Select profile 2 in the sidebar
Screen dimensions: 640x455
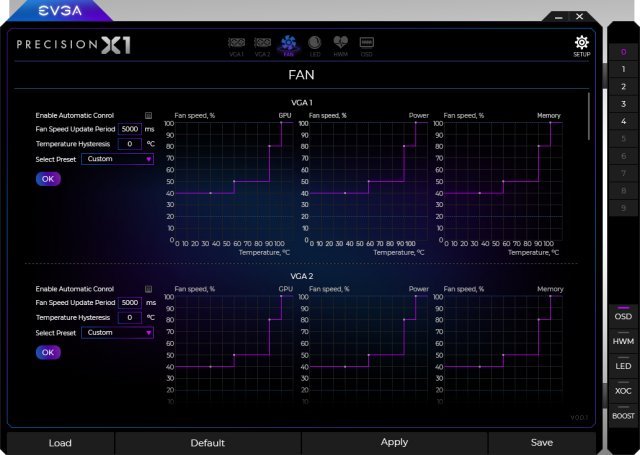pyautogui.click(x=623, y=87)
